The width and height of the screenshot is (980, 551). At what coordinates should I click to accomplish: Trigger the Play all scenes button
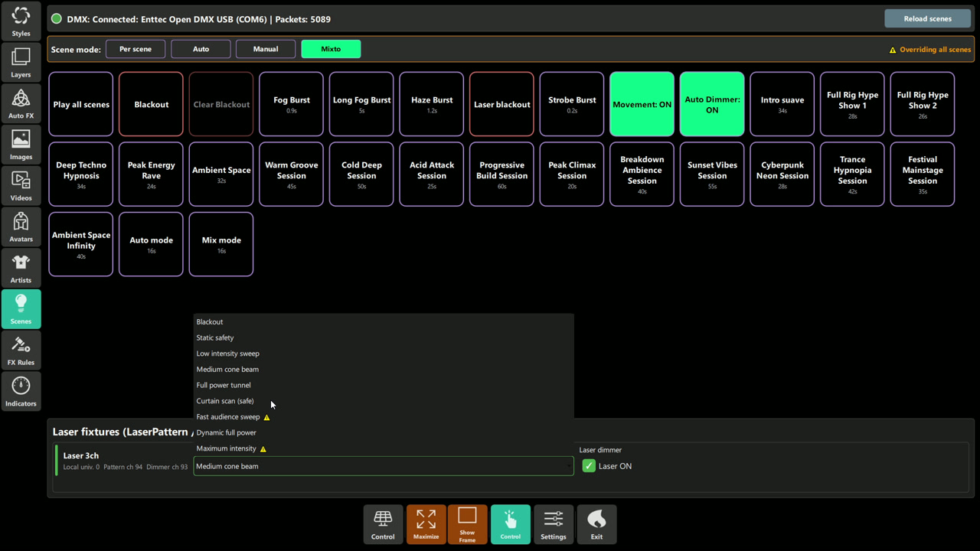81,104
